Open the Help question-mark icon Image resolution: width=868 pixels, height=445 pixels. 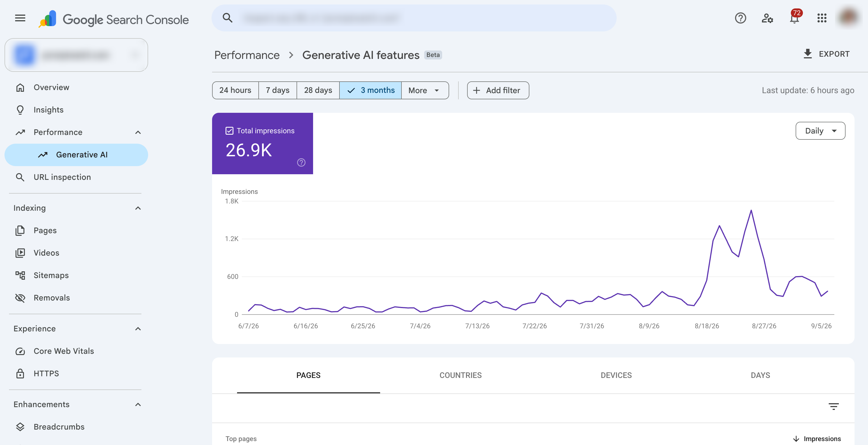[740, 18]
